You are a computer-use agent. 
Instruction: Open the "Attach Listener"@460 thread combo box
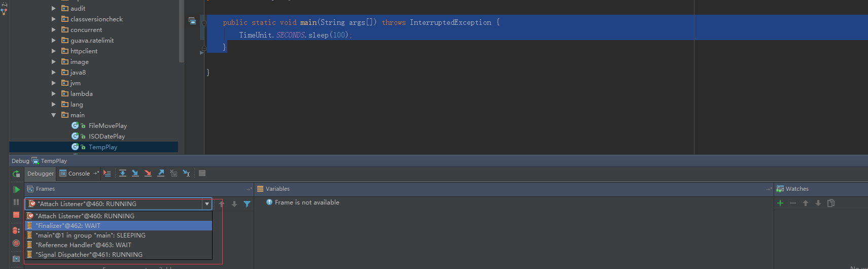(x=118, y=204)
